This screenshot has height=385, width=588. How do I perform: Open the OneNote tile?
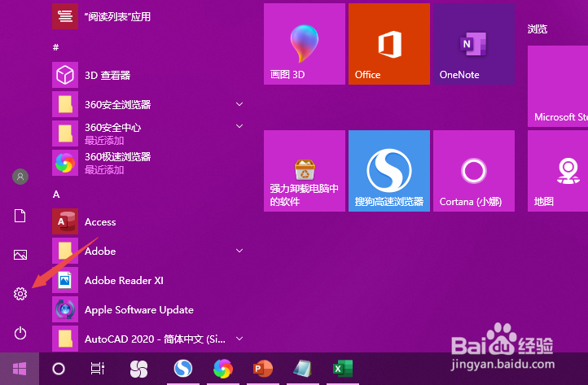pyautogui.click(x=474, y=44)
